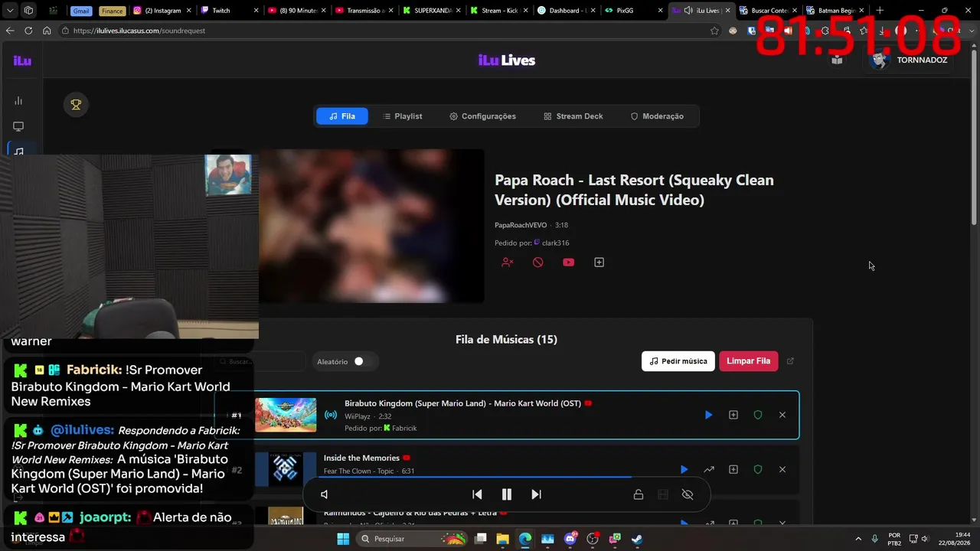Open the Moderação tab
This screenshot has height=551, width=980.
tap(657, 116)
